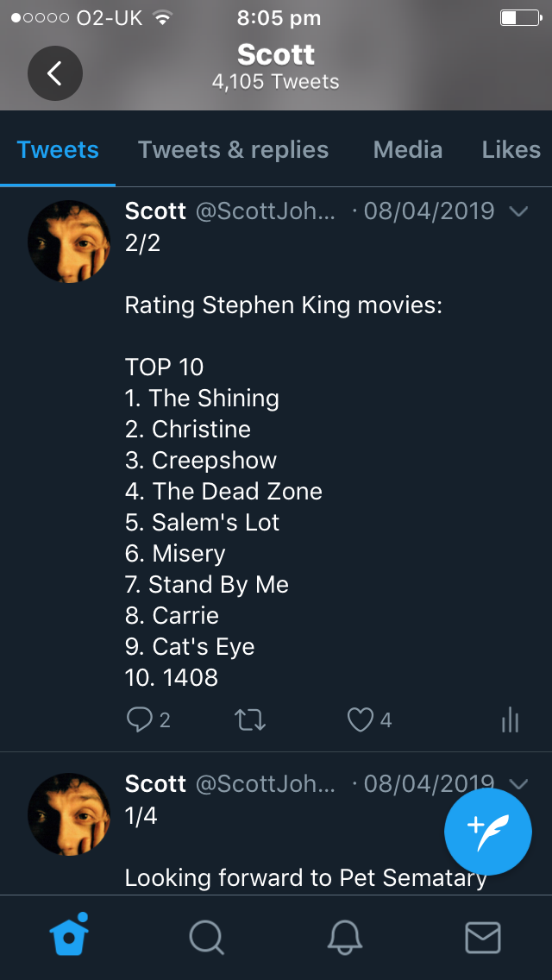Open the Likes tab
Viewport: 552px width, 980px height.
click(x=511, y=150)
